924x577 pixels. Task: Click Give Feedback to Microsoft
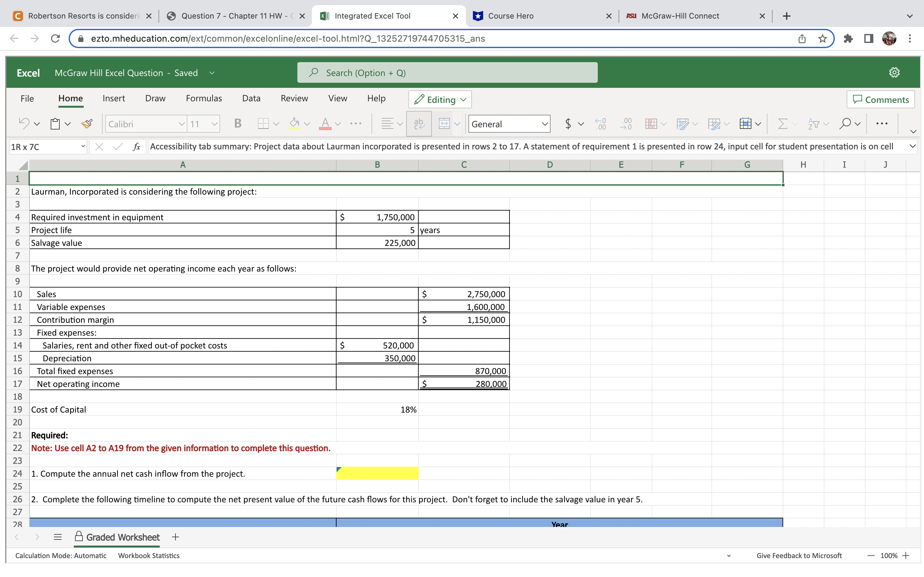pos(799,555)
